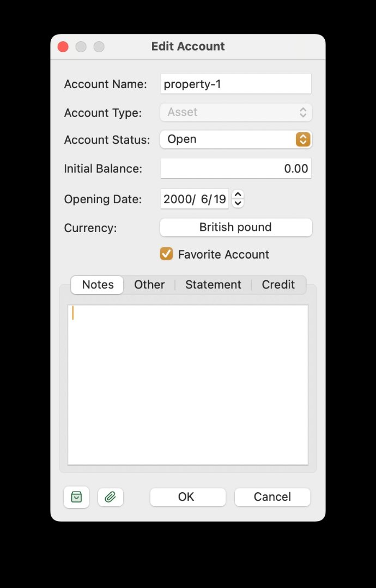Click the red close window button
The image size is (376, 588).
(63, 47)
